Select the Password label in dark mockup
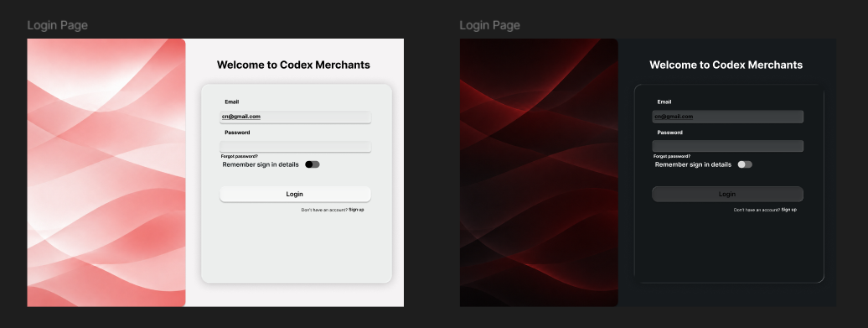Viewport: 868px width, 328px height. tap(669, 133)
